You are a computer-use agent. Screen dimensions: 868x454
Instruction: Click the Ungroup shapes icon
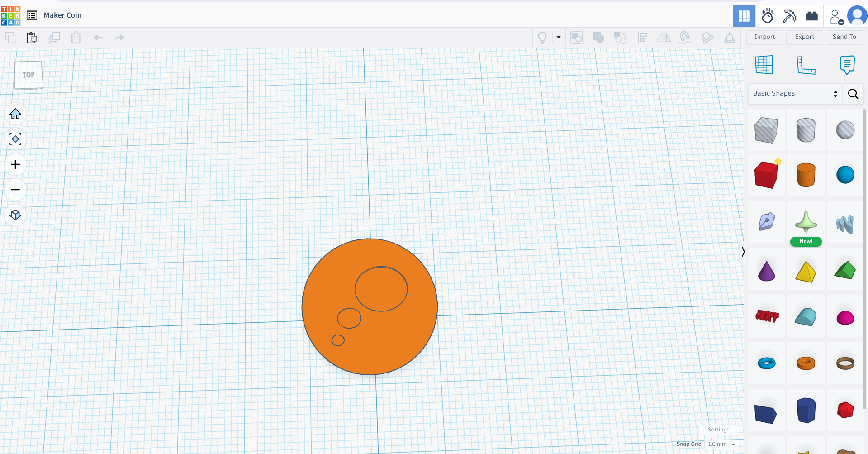(x=620, y=38)
